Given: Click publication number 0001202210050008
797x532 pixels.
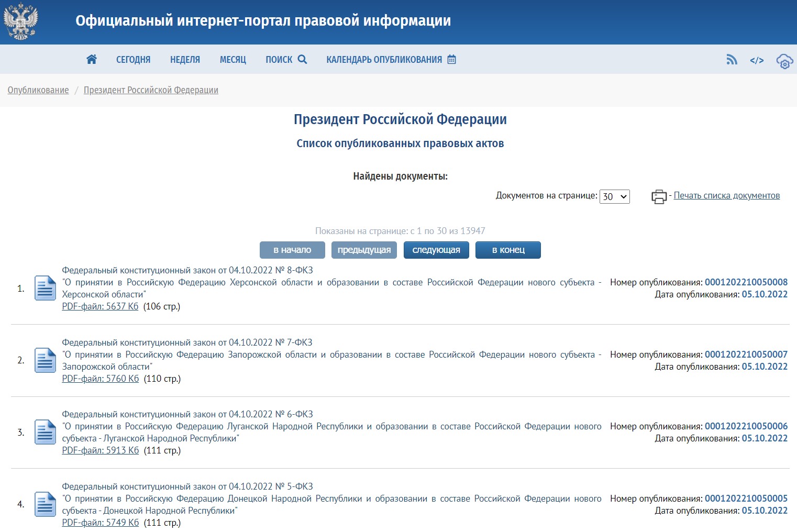Looking at the screenshot, I should click(x=746, y=282).
